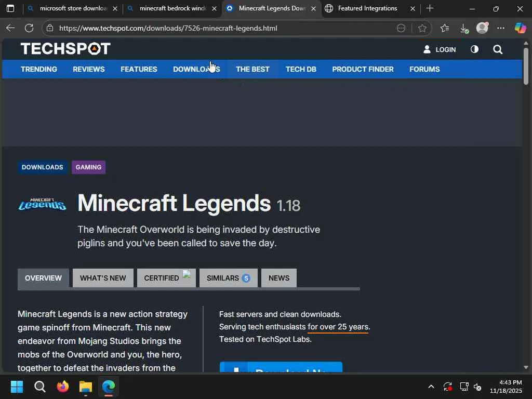Reload the page with refresh icon

29,28
